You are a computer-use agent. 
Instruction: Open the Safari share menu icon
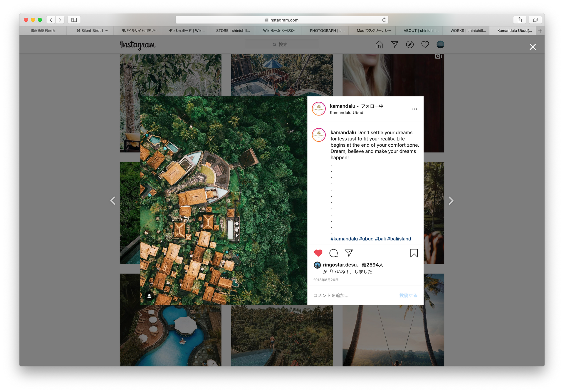pos(520,20)
